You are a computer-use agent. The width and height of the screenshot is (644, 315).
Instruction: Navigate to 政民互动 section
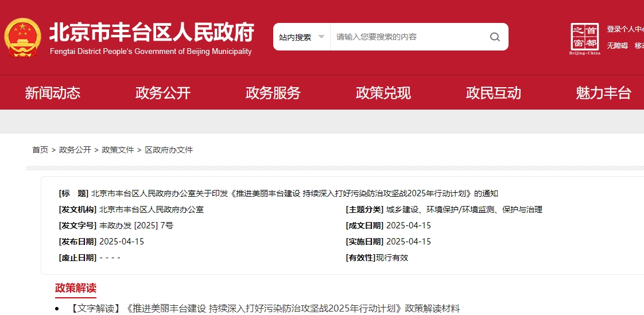pyautogui.click(x=494, y=93)
